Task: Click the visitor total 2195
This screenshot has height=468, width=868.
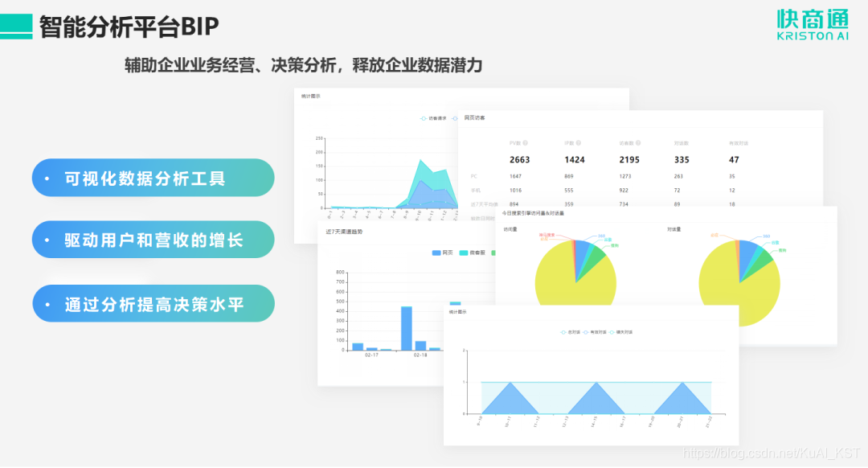Action: click(628, 159)
